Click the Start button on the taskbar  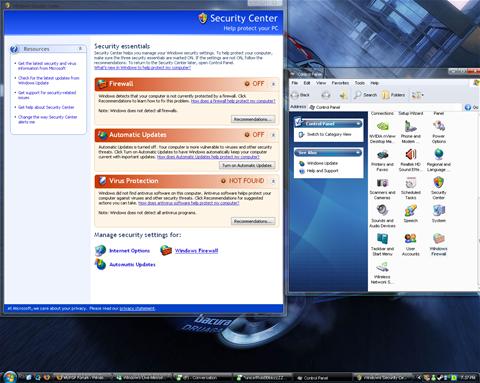tap(10, 377)
